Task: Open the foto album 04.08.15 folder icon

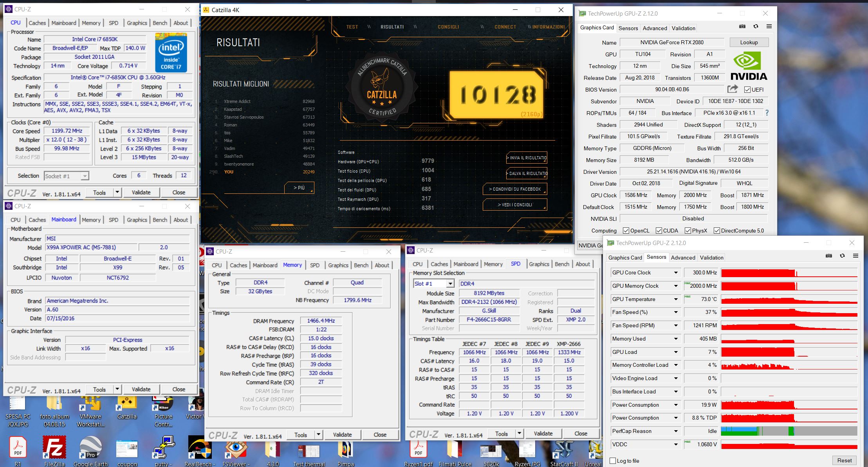Action: point(54,411)
